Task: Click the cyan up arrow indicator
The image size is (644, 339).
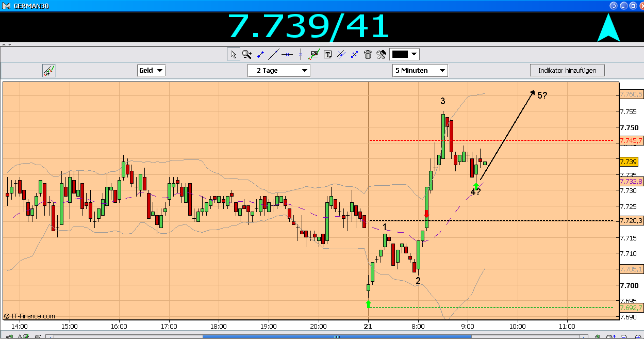Action: pos(608,28)
